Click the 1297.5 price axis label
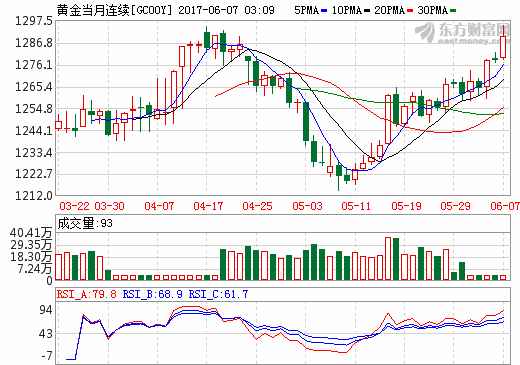The height and width of the screenshot is (365, 520). [x=34, y=21]
